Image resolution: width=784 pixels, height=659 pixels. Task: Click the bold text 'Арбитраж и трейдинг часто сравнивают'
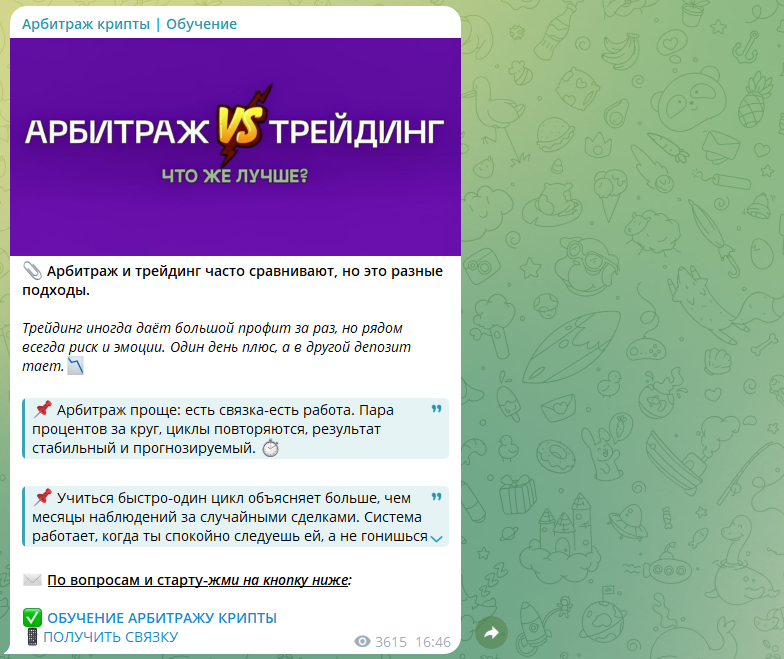pos(190,271)
